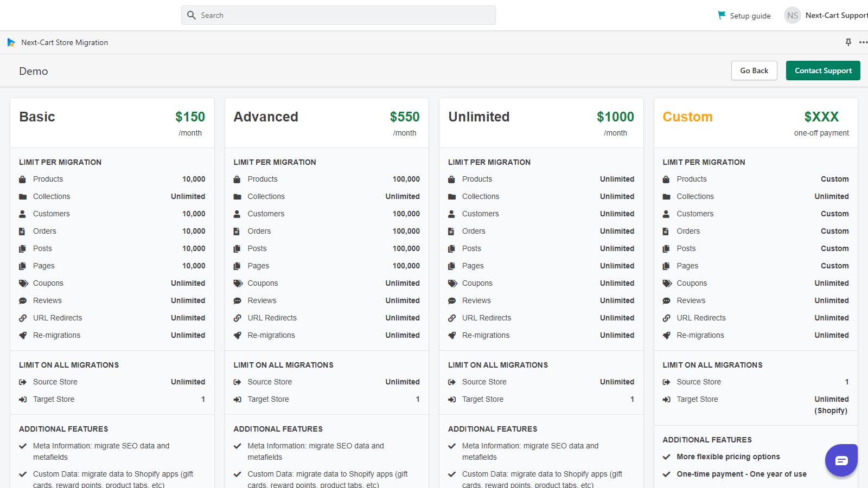Viewport: 868px width, 488px height.
Task: Click the Source Store icon in Basic plan
Action: pos(23,382)
